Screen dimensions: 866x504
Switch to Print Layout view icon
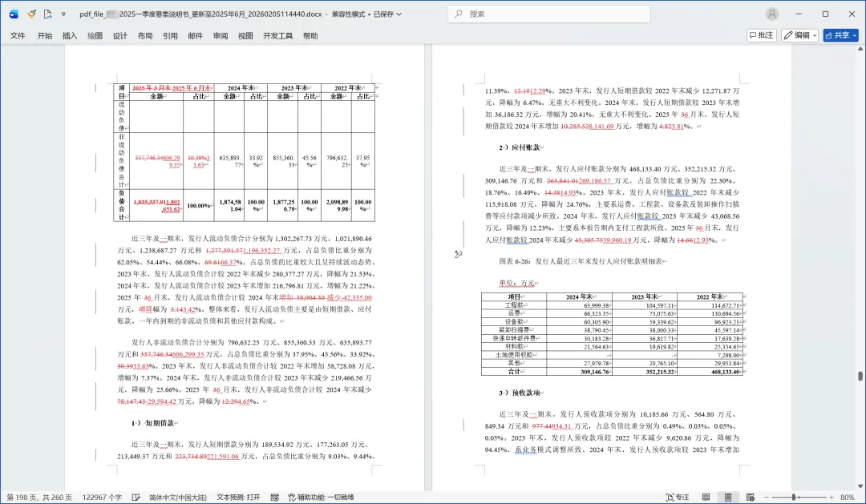click(728, 498)
